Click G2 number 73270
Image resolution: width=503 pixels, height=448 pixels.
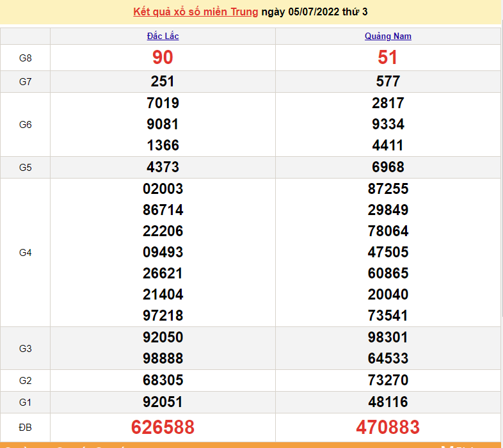point(388,380)
